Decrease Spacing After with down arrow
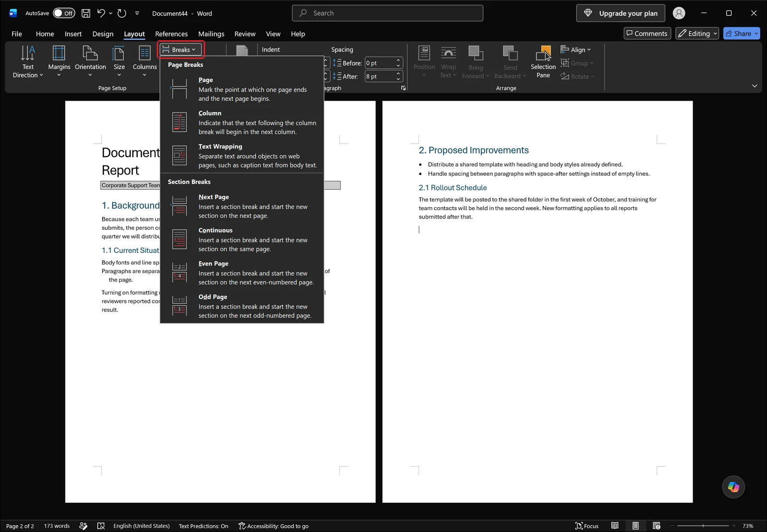Screen dimensions: 767x532 point(398,79)
